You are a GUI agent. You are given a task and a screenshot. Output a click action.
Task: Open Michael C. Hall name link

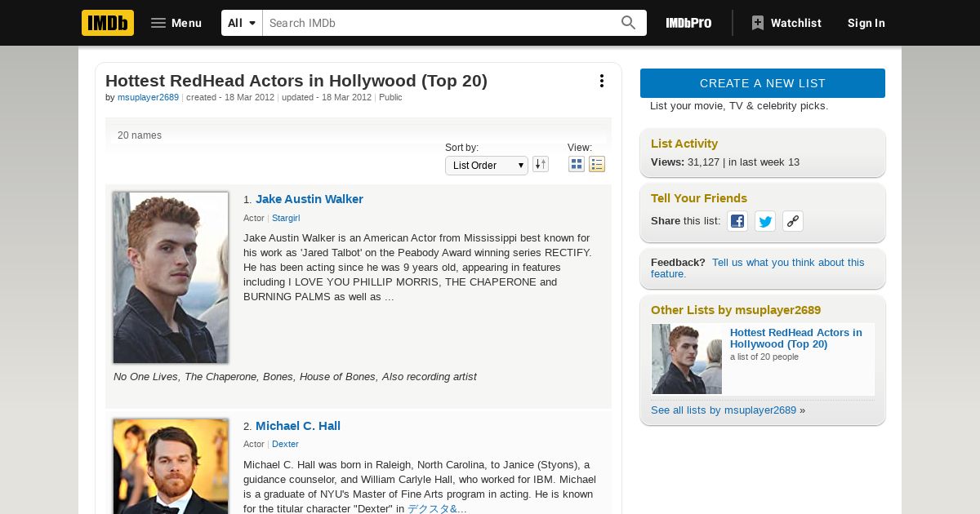coord(298,426)
